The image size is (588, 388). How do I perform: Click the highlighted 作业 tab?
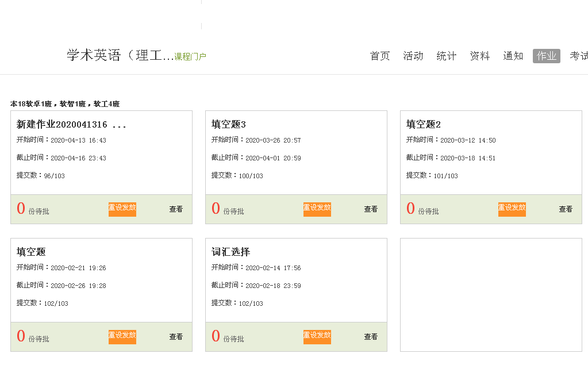point(547,56)
